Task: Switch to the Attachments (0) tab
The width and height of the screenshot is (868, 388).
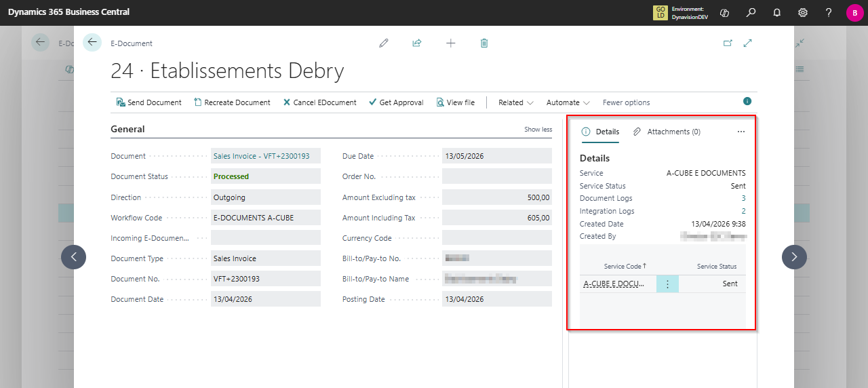Action: click(667, 132)
